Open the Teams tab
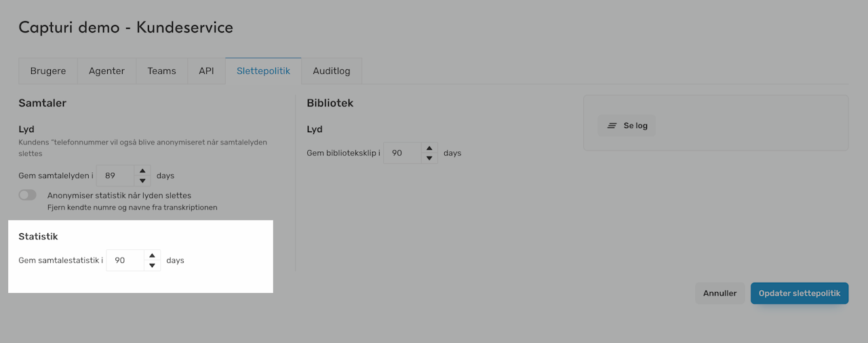 point(161,71)
